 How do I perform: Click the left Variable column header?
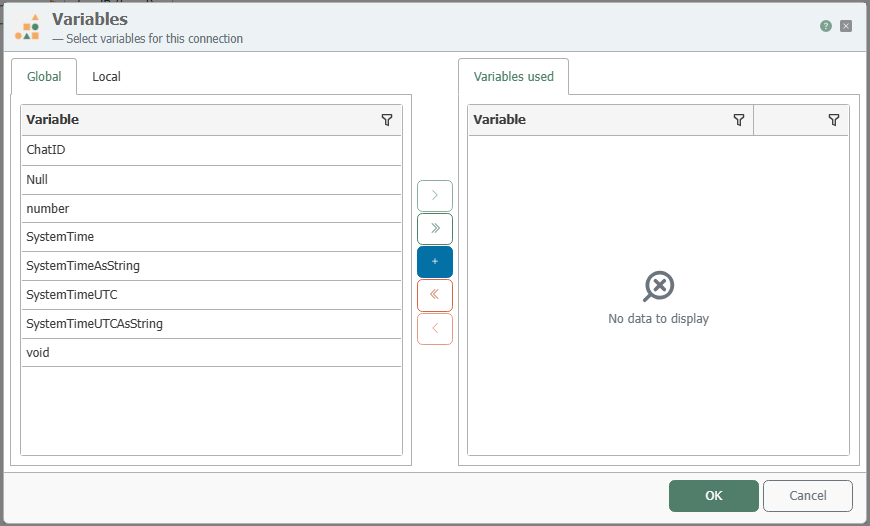pos(211,120)
